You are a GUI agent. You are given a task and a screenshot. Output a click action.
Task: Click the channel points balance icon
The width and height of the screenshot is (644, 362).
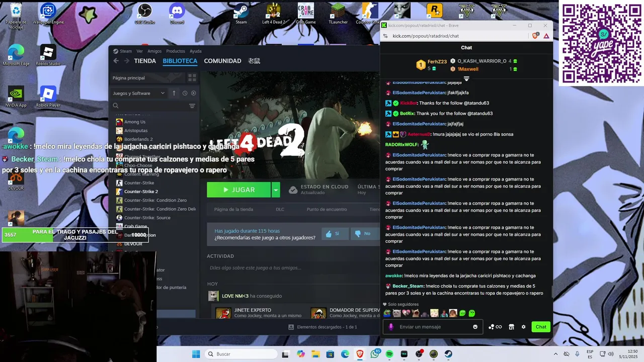(495, 327)
